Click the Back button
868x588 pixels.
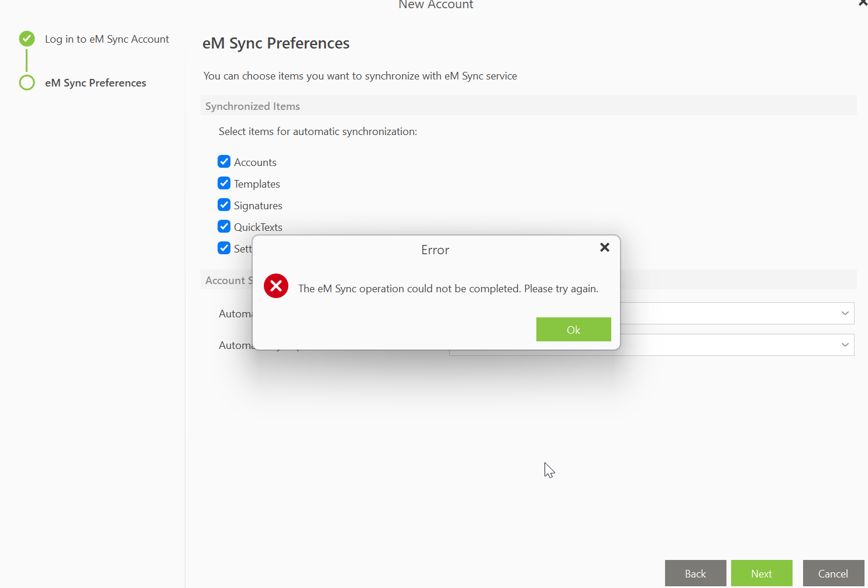click(x=695, y=573)
